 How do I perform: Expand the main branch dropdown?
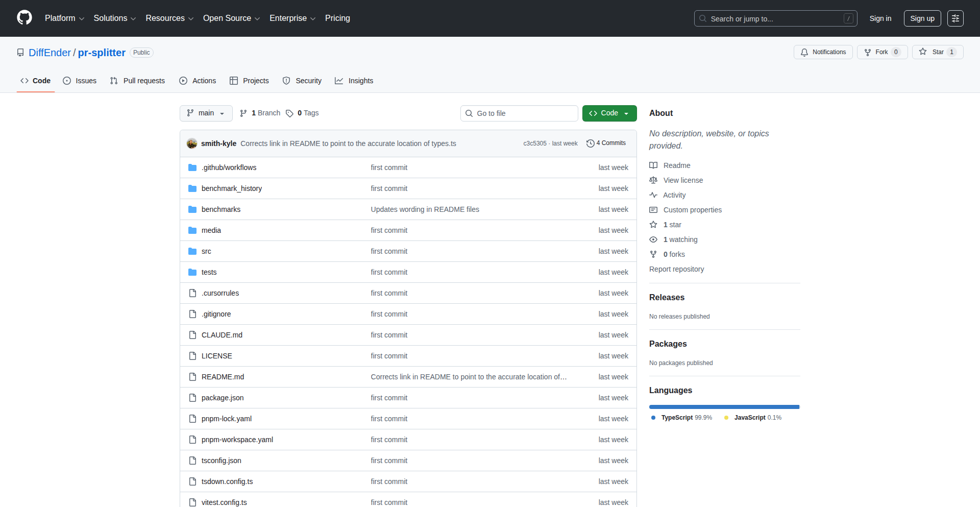206,113
